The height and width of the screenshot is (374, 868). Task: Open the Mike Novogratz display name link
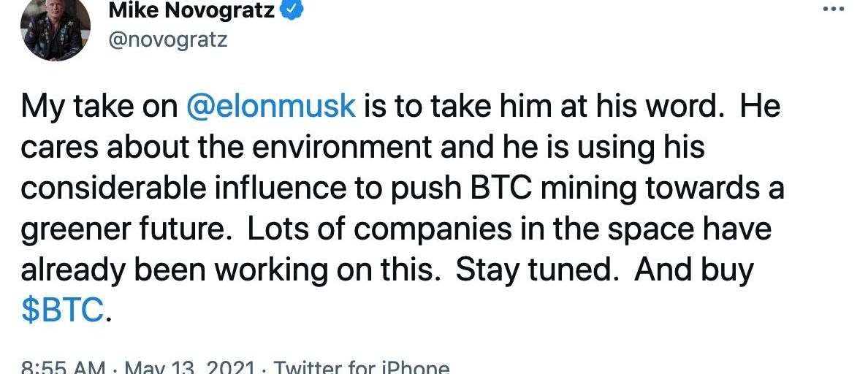[191, 11]
